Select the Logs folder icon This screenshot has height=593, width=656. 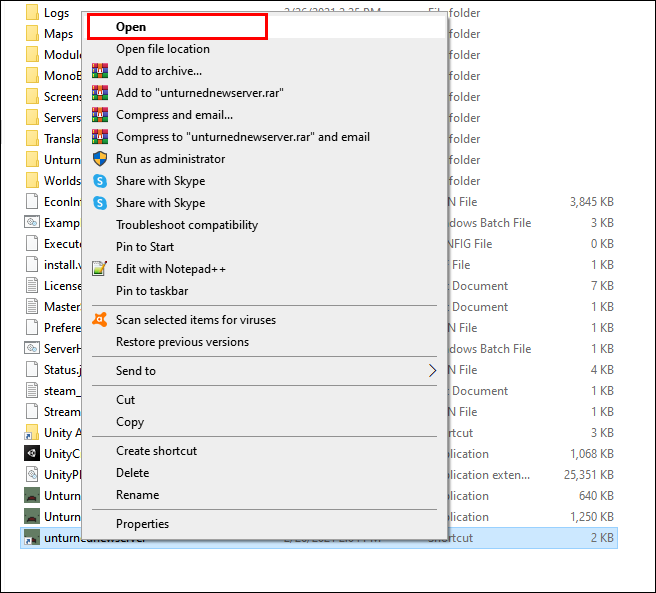click(x=32, y=12)
